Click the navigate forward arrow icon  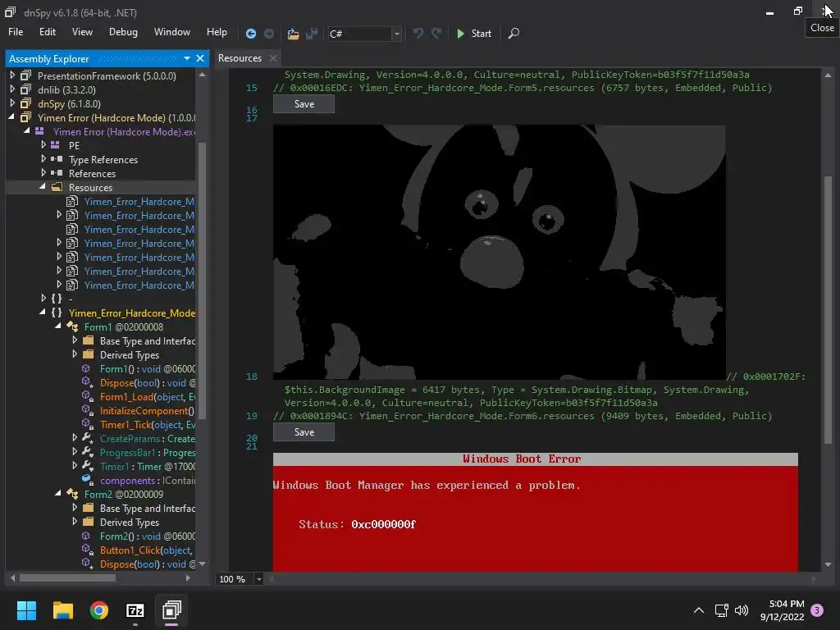click(x=269, y=34)
